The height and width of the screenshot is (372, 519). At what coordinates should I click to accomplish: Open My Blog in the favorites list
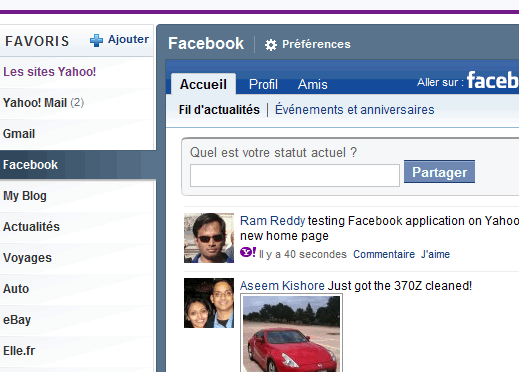tap(77, 196)
